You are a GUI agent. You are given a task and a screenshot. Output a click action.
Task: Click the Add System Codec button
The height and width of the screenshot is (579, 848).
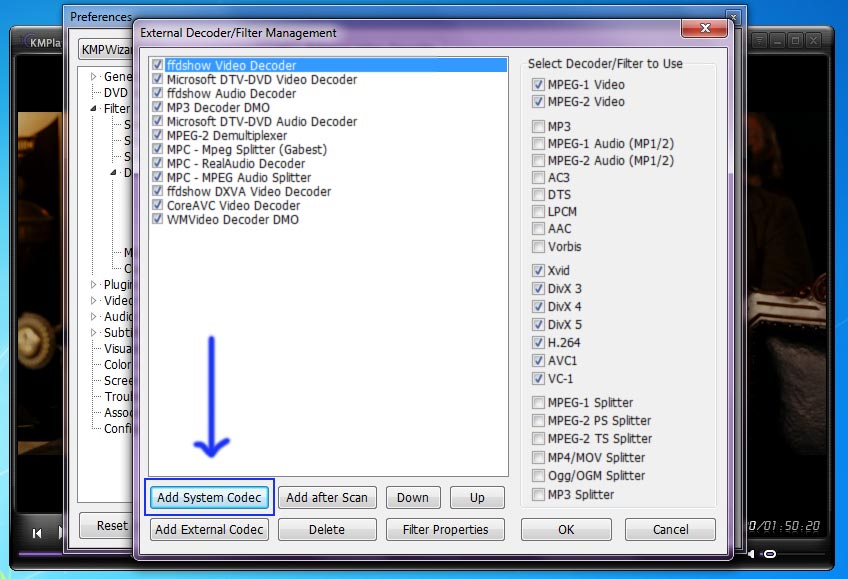209,497
